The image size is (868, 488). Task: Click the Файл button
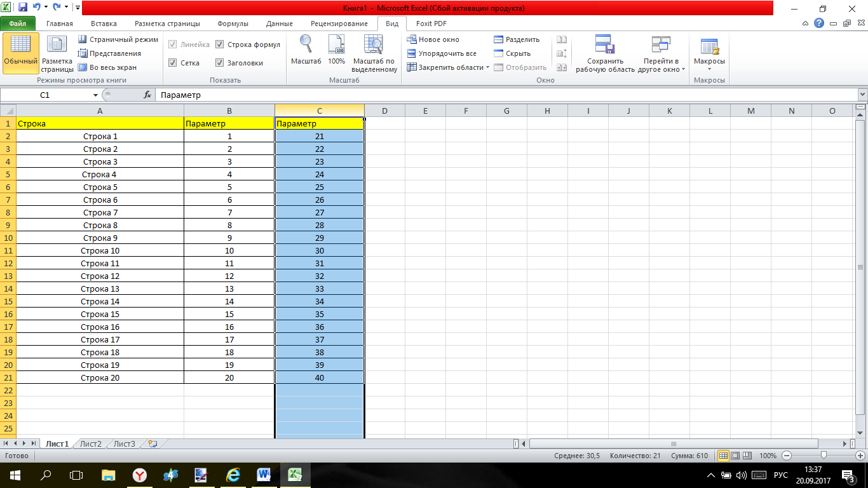(x=18, y=24)
